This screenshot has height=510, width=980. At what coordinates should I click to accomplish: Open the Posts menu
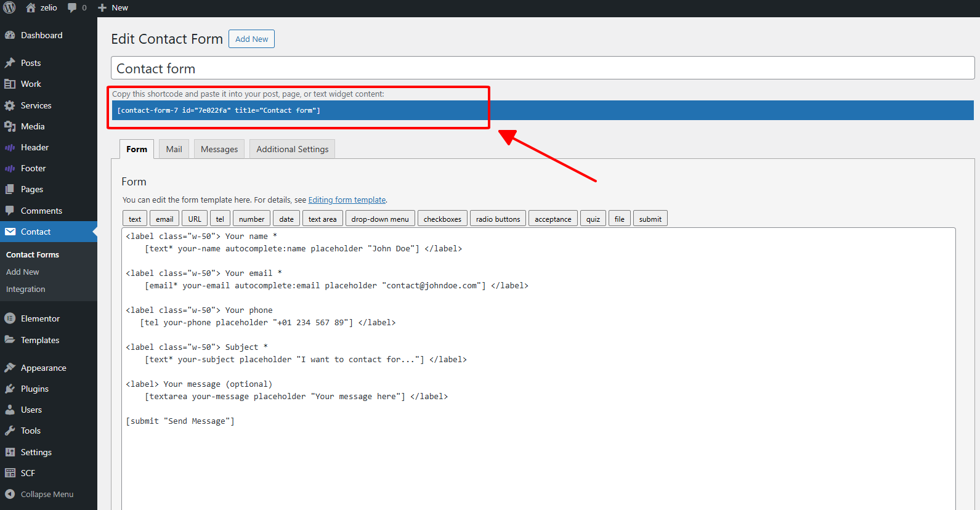tap(49, 63)
